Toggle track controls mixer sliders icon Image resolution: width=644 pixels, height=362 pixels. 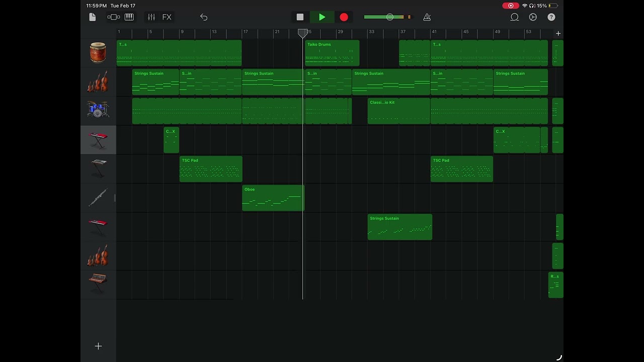pyautogui.click(x=151, y=17)
